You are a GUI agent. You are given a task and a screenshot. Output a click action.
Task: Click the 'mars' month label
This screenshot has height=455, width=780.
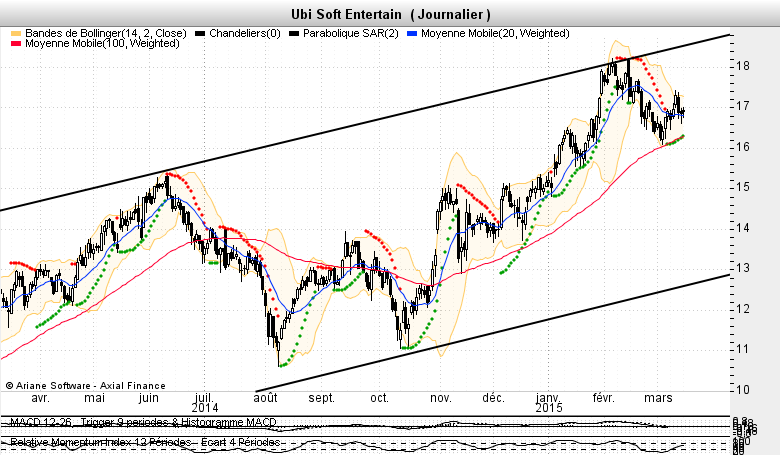[658, 398]
